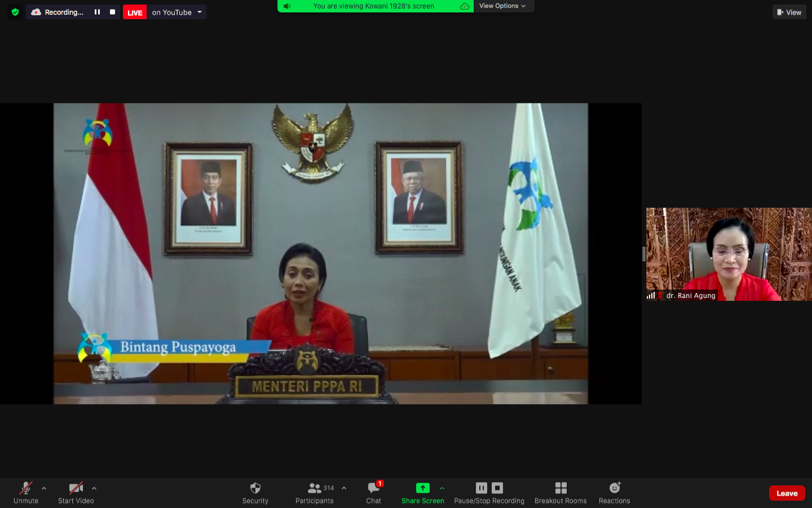
Task: Stop recording from the top recording bar
Action: pyautogui.click(x=112, y=12)
